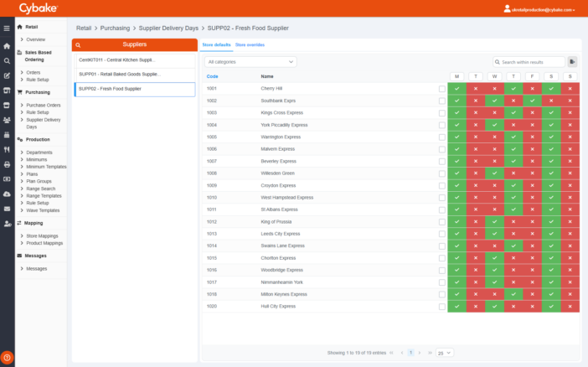Open the page size 25 dropdown
588x367 pixels.
pyautogui.click(x=445, y=353)
